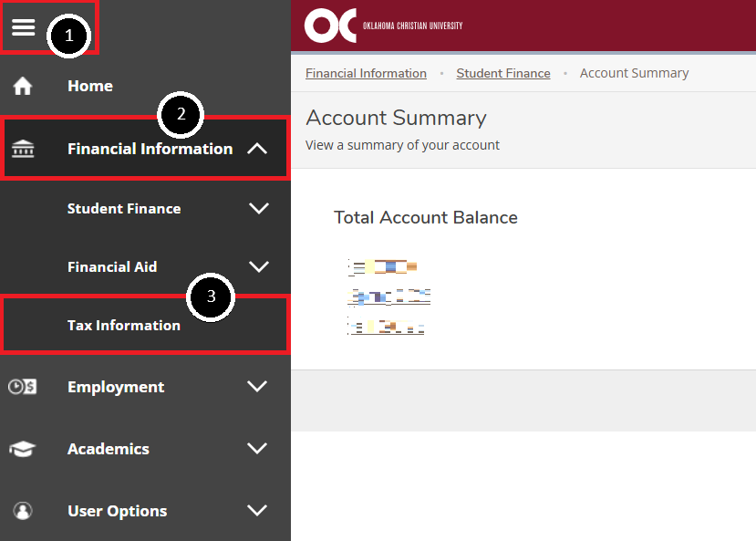
Task: Expand the Academics chevron
Action: [257, 449]
